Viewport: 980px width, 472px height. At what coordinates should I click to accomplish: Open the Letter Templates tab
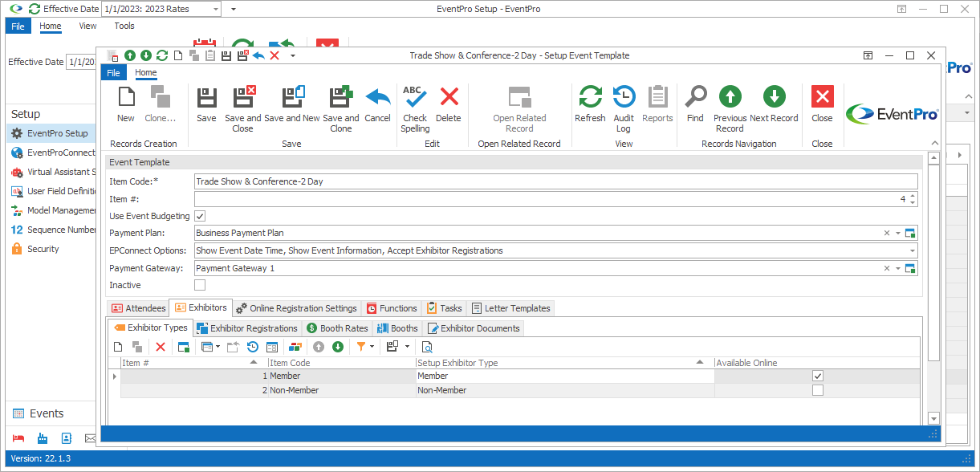[x=510, y=308]
